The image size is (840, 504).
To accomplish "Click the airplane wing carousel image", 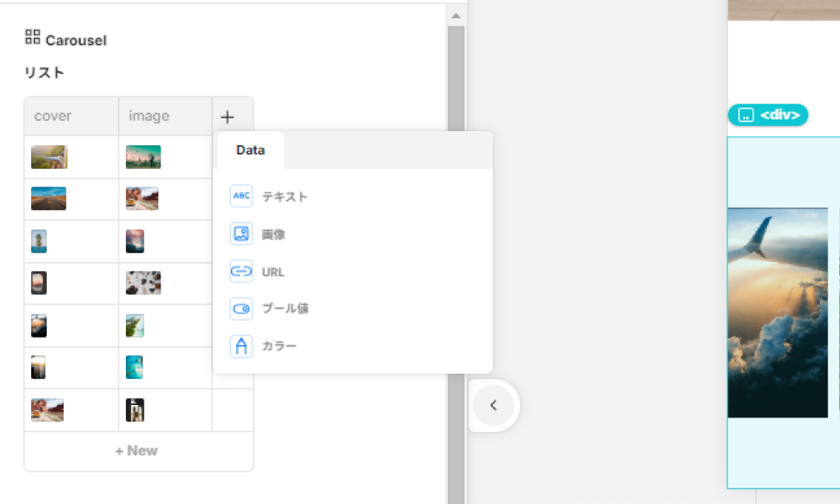I will pos(777,312).
